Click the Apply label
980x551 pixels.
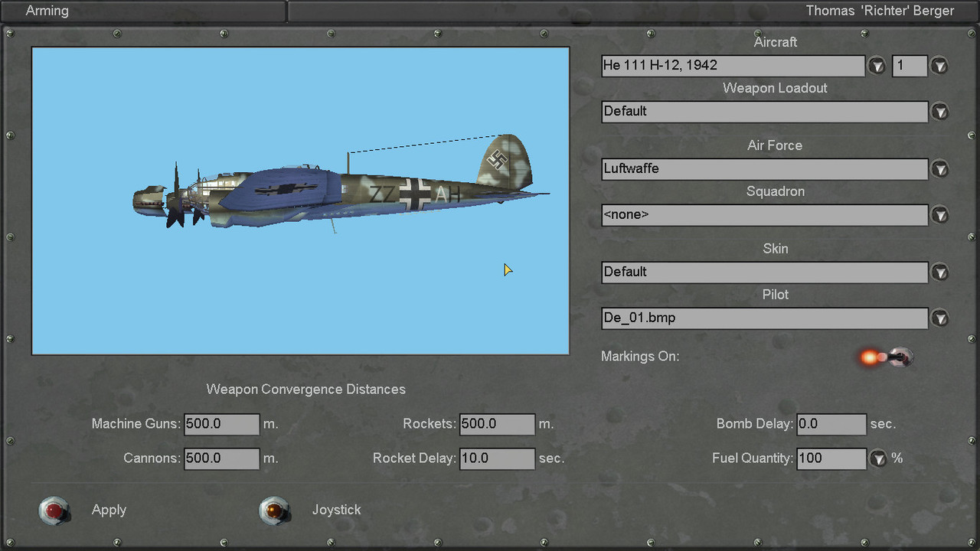point(109,510)
